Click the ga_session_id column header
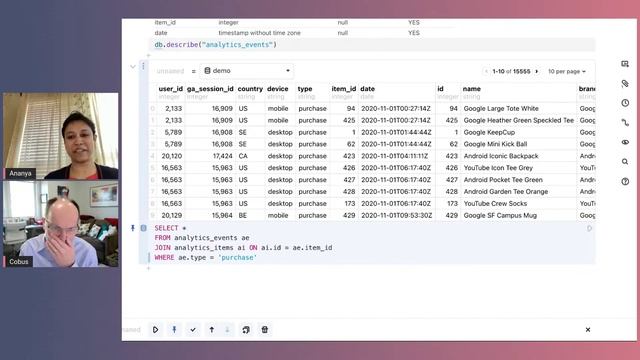This screenshot has height=360, width=640. tap(210, 89)
